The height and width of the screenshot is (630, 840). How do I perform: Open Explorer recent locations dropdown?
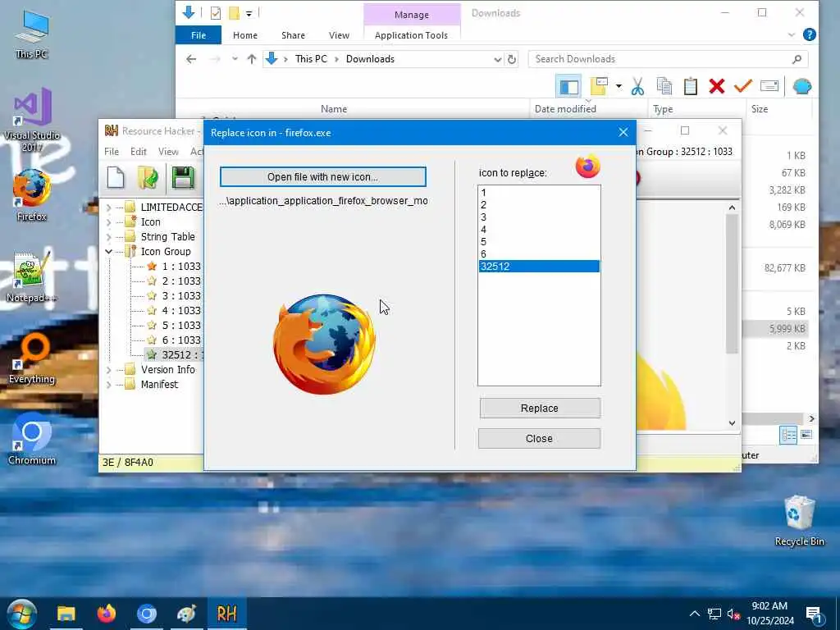pos(235,59)
